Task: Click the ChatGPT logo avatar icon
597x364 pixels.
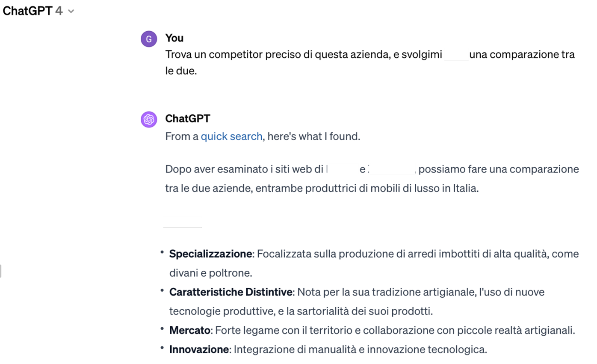Action: pos(149,119)
